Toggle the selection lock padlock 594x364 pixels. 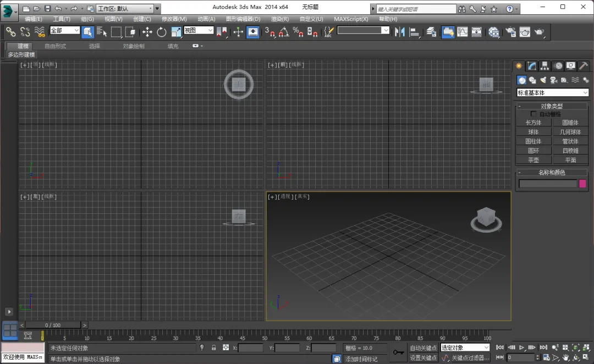point(214,348)
